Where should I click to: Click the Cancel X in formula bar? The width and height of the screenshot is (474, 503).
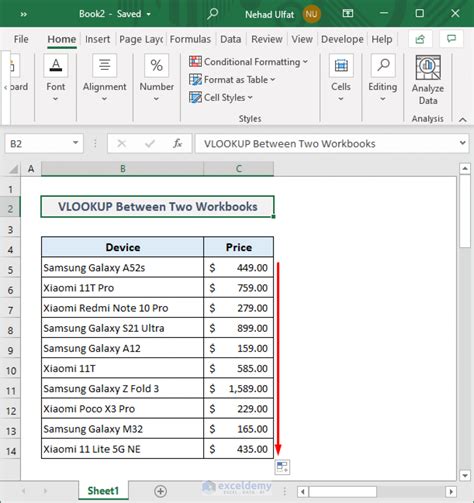click(122, 144)
